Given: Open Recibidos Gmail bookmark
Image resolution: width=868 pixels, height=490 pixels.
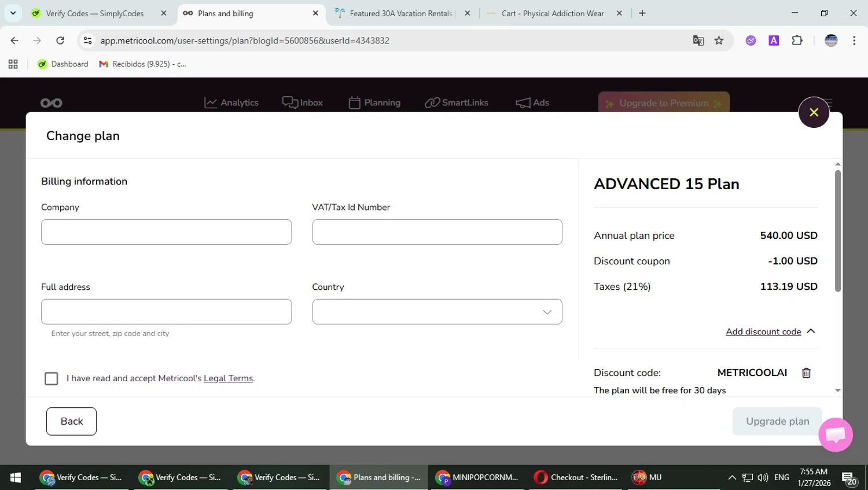Looking at the screenshot, I should coord(143,64).
